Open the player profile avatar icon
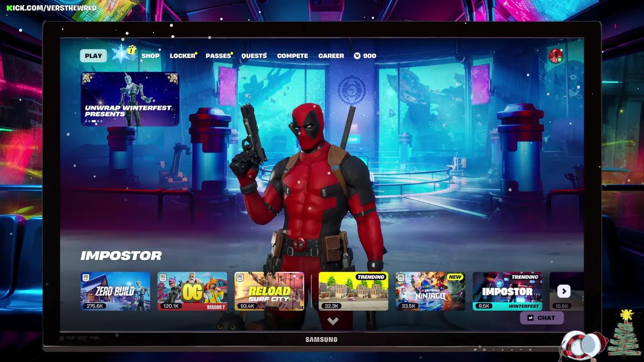 pos(556,56)
